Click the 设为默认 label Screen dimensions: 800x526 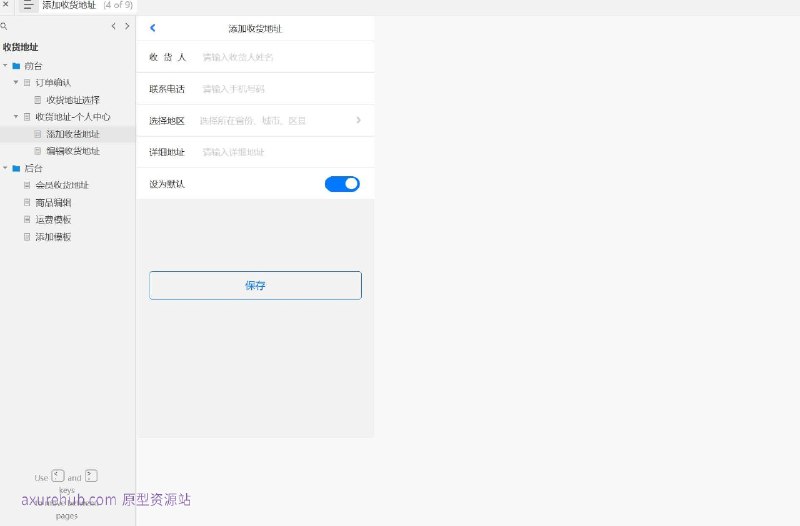click(x=167, y=184)
